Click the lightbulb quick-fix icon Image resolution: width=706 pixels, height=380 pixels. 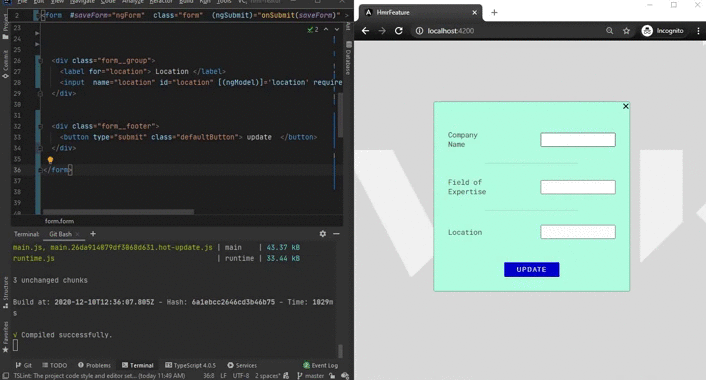[x=50, y=160]
